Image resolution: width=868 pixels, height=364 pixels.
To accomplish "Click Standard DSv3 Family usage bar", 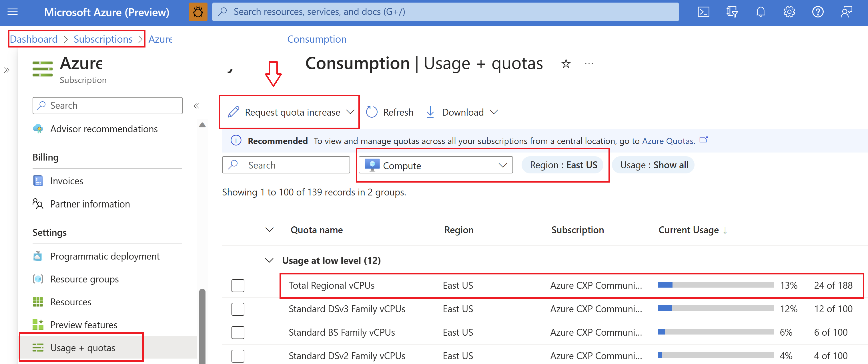I will pos(716,308).
